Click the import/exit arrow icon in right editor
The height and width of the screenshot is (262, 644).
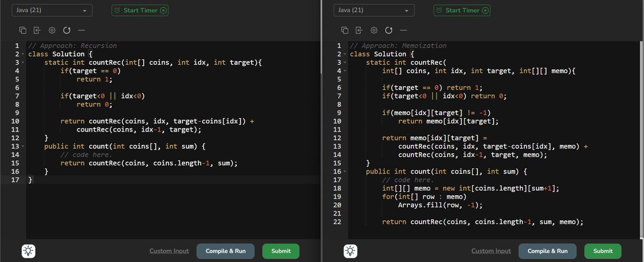[x=359, y=30]
